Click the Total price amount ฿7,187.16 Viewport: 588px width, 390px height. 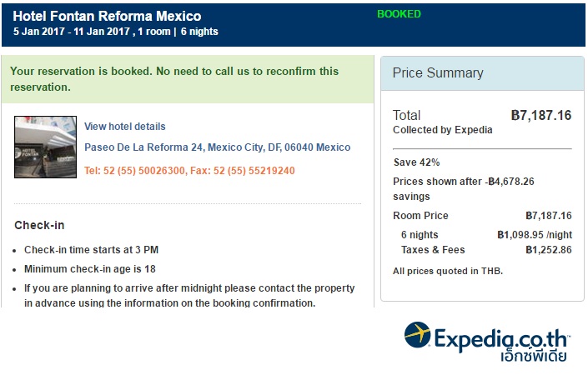pos(540,116)
